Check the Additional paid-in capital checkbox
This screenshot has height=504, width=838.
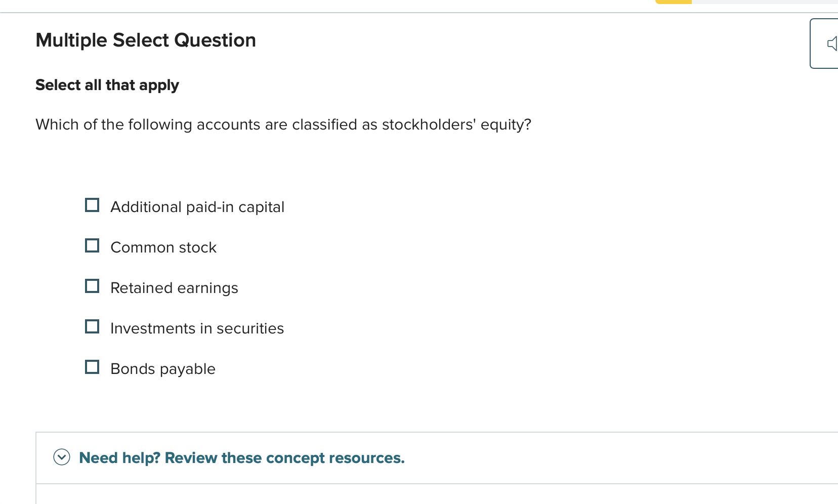click(x=92, y=205)
